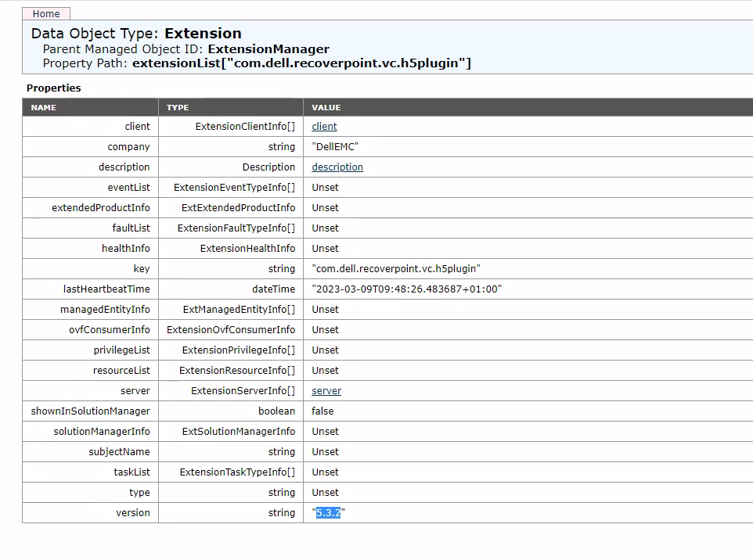
Task: Select the highlighted version value 5.3.2
Action: (326, 512)
